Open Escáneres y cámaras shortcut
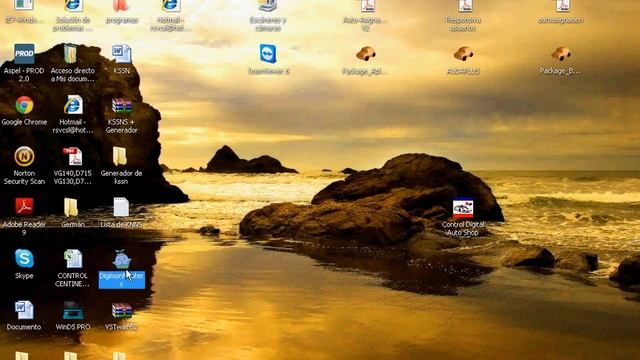The width and height of the screenshot is (640, 360). pyautogui.click(x=268, y=6)
